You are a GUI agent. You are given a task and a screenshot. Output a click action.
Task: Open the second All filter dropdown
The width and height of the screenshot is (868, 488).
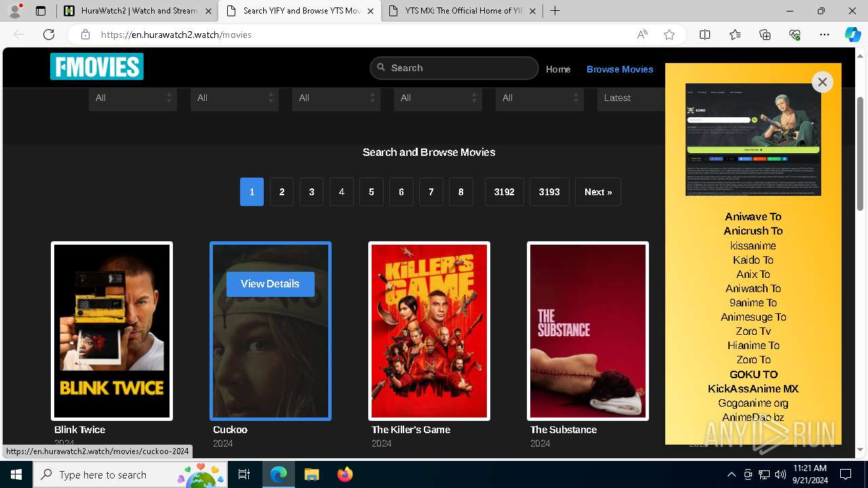pyautogui.click(x=235, y=98)
